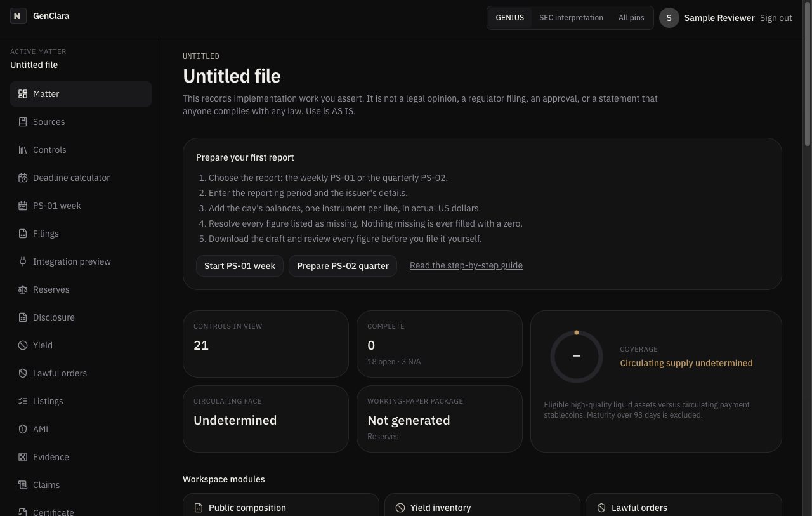The image size is (812, 516).
Task: Start PS-01 week report
Action: click(x=240, y=266)
